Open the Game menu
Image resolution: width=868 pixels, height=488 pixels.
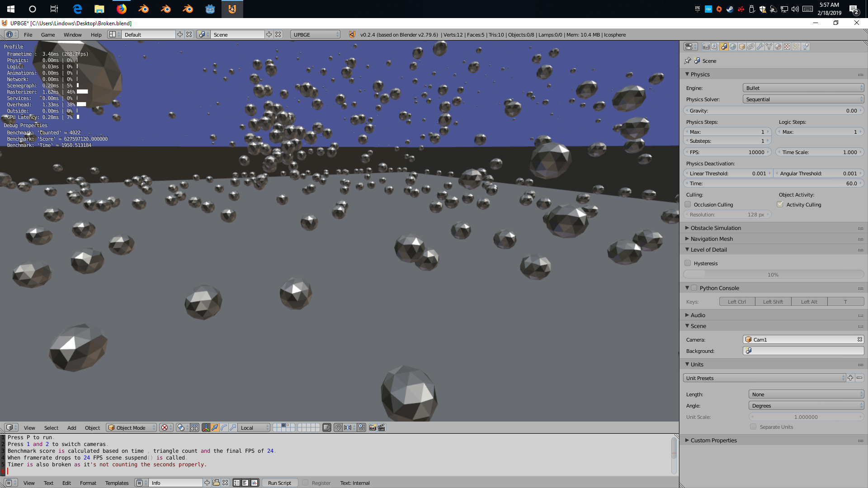click(x=48, y=34)
